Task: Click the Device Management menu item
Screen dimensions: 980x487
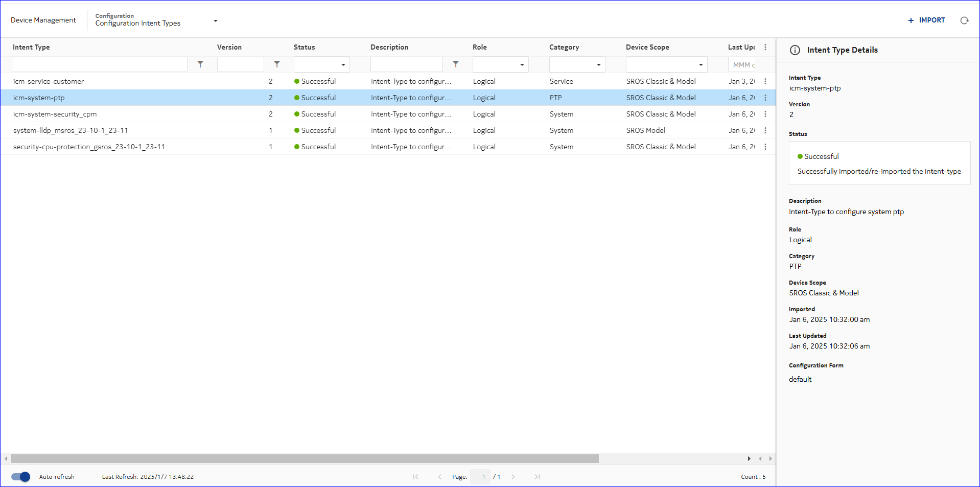Action: [43, 20]
